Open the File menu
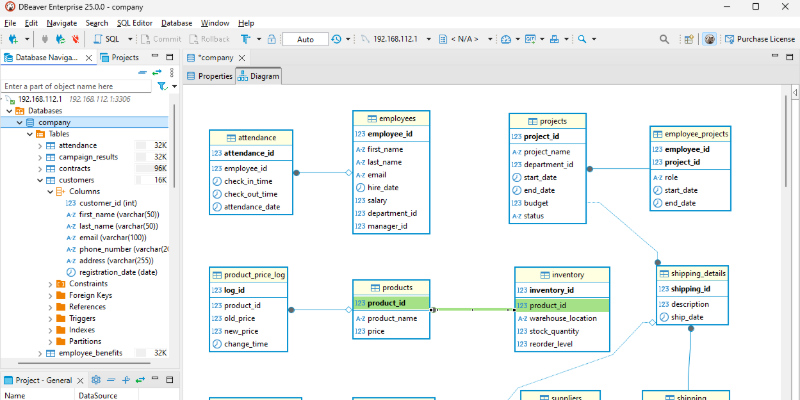This screenshot has width=800, height=400. 10,23
